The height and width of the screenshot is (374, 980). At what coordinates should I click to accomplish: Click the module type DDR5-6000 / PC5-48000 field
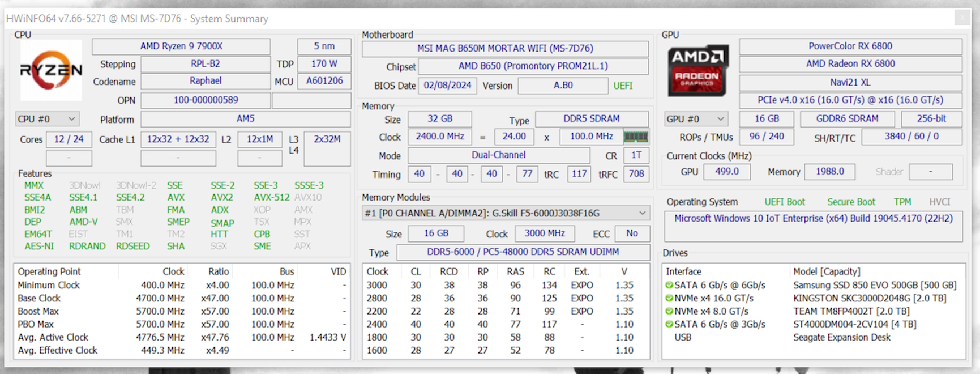click(x=523, y=252)
